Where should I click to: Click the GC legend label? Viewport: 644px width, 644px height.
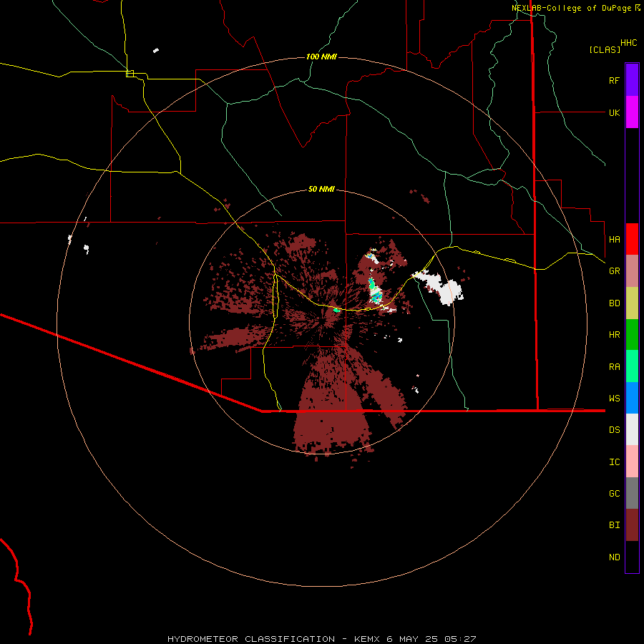(614, 494)
